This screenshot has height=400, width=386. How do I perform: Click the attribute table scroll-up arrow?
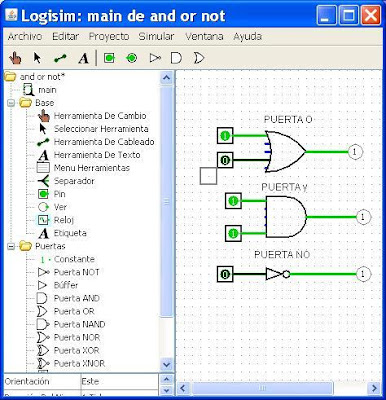166,379
